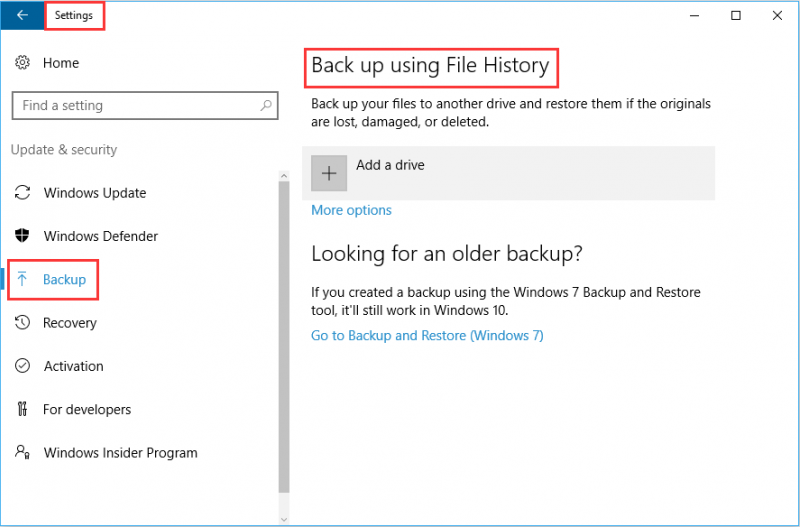This screenshot has height=527, width=800.
Task: Maximize the Settings window
Action: [736, 16]
